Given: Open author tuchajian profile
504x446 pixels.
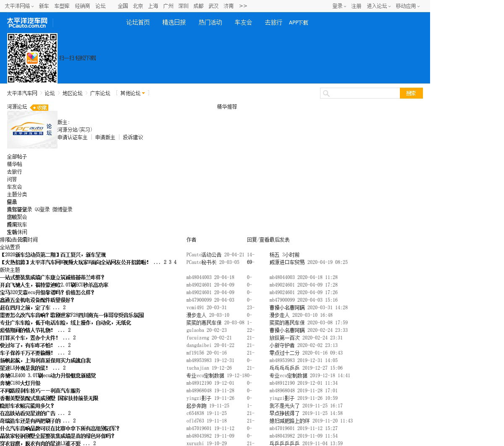Looking at the screenshot, I should pyautogui.click(x=197, y=368).
